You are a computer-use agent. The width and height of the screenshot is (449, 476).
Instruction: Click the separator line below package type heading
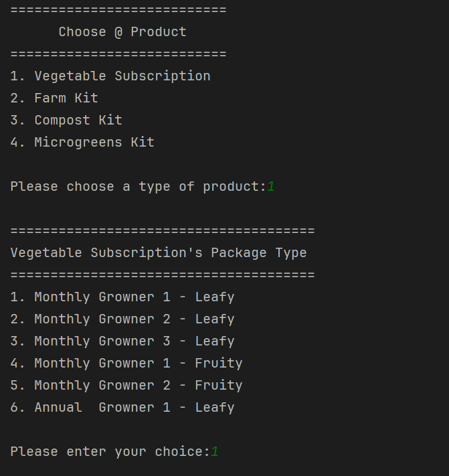pos(163,275)
